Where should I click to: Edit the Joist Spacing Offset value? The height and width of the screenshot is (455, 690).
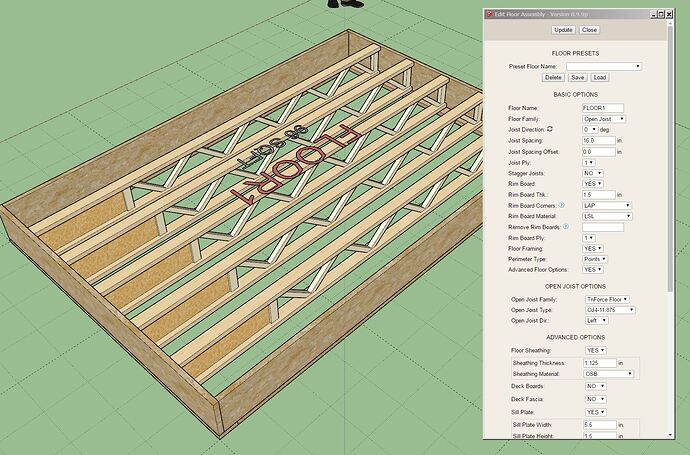tap(598, 152)
